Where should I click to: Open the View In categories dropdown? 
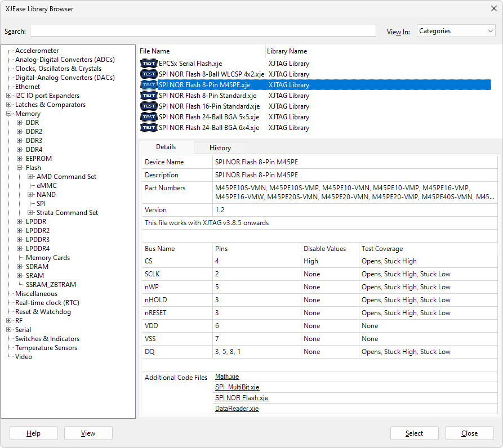click(456, 32)
